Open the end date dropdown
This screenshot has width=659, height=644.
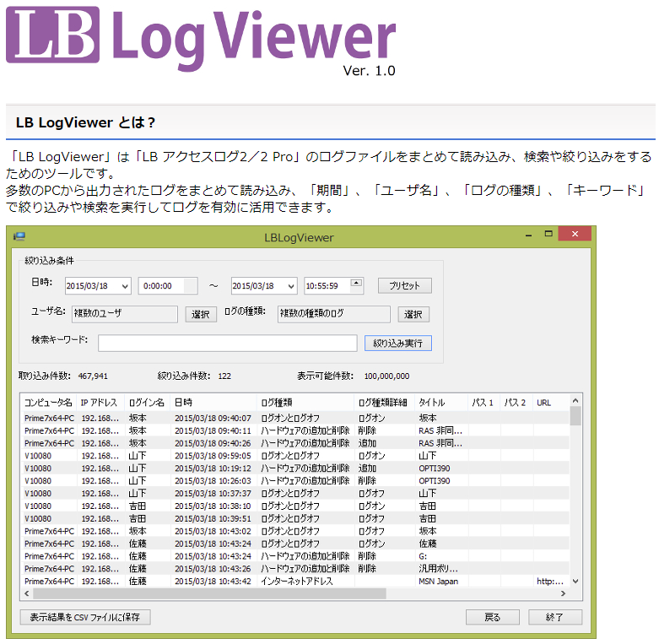point(290,286)
